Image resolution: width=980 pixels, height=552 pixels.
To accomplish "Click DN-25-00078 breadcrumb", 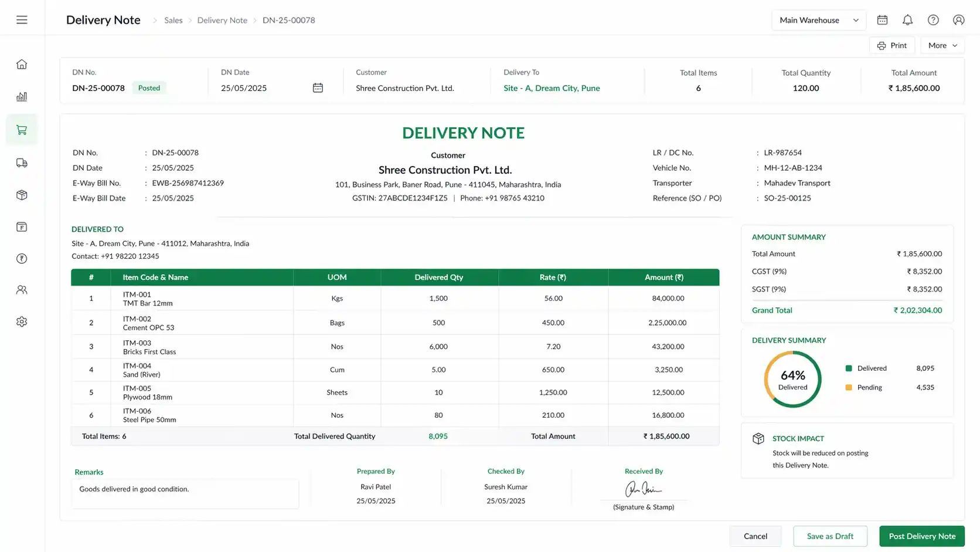I will pyautogui.click(x=289, y=20).
